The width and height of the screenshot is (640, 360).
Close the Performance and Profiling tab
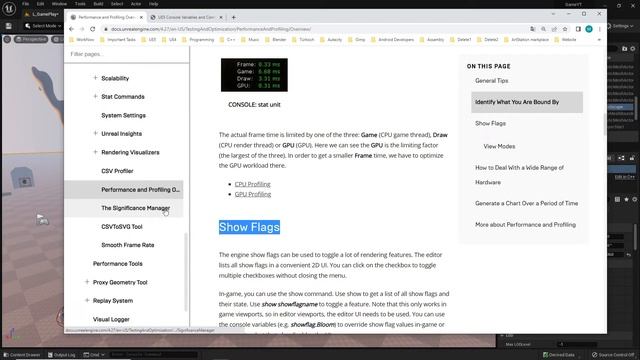pyautogui.click(x=141, y=17)
